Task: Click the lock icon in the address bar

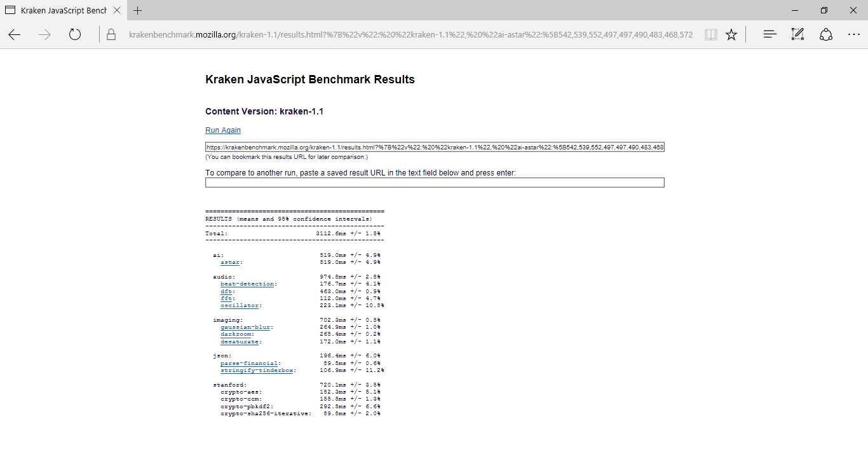Action: pos(111,35)
